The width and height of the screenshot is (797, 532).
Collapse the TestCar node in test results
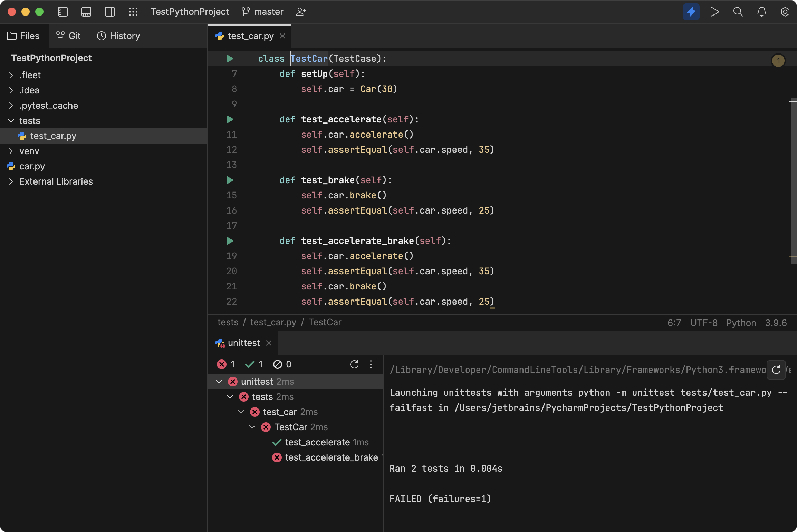point(251,427)
